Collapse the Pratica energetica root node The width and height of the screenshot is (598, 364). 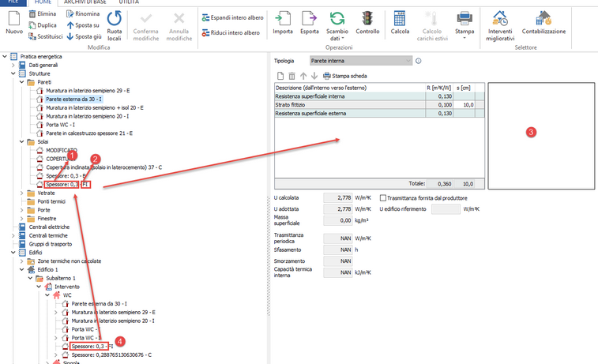click(5, 56)
